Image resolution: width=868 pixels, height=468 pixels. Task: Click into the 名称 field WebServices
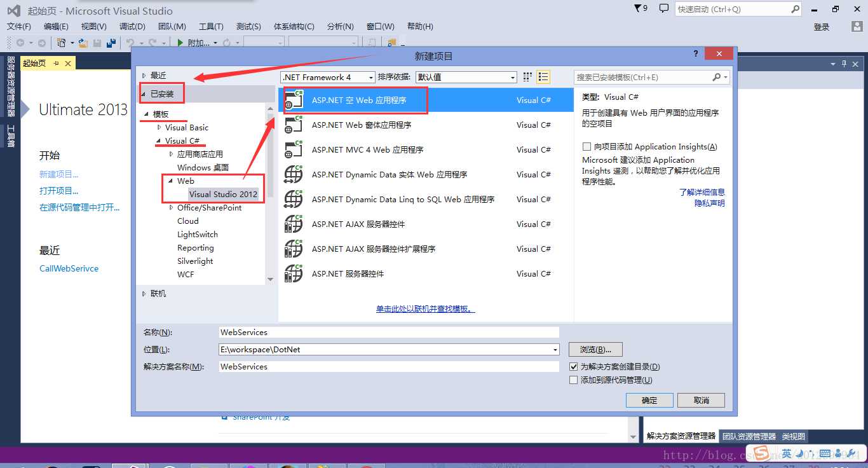point(388,332)
